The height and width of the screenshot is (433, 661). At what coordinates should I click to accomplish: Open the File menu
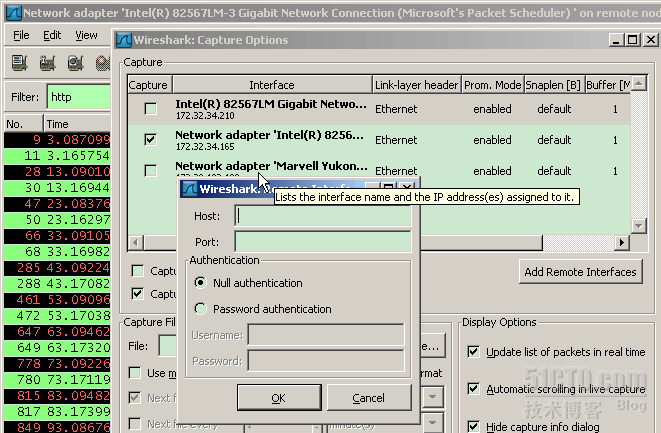coord(21,35)
